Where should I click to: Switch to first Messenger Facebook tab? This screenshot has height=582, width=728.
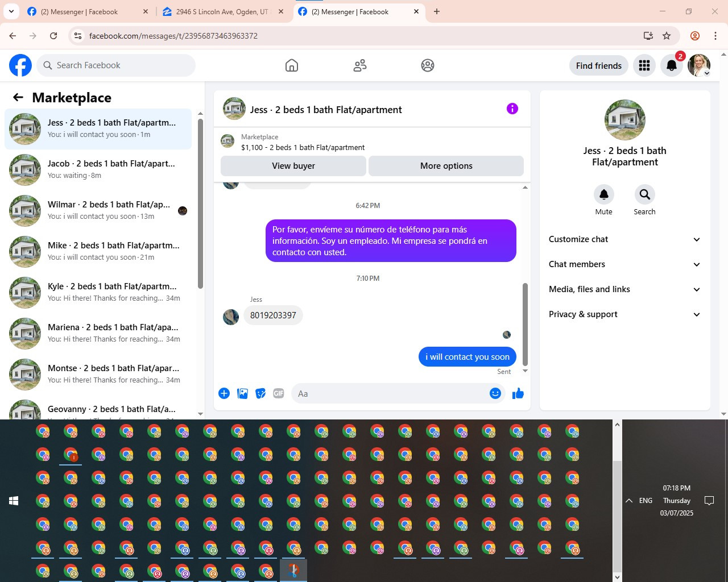(88, 11)
